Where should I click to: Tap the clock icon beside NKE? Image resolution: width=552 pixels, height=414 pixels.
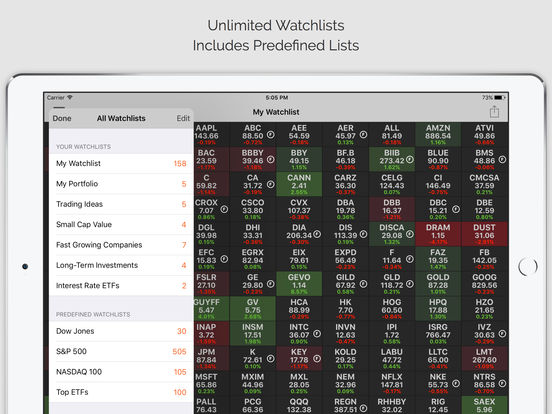456,384
